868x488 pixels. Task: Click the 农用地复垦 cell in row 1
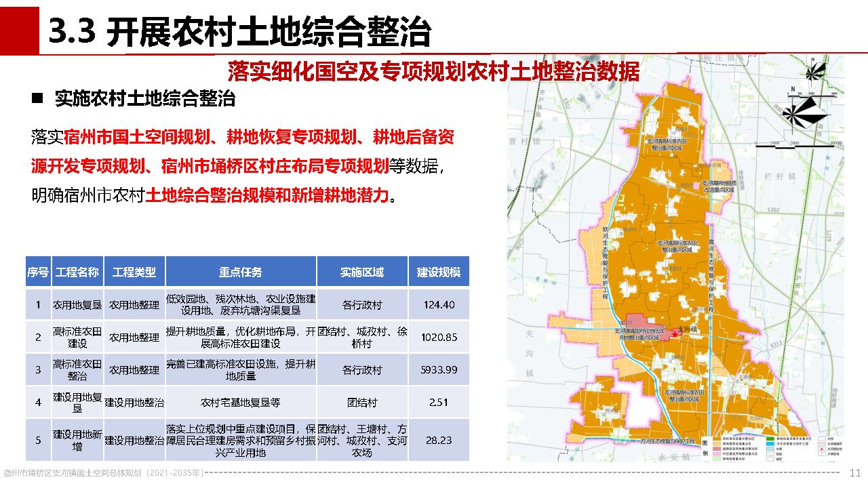pos(77,305)
